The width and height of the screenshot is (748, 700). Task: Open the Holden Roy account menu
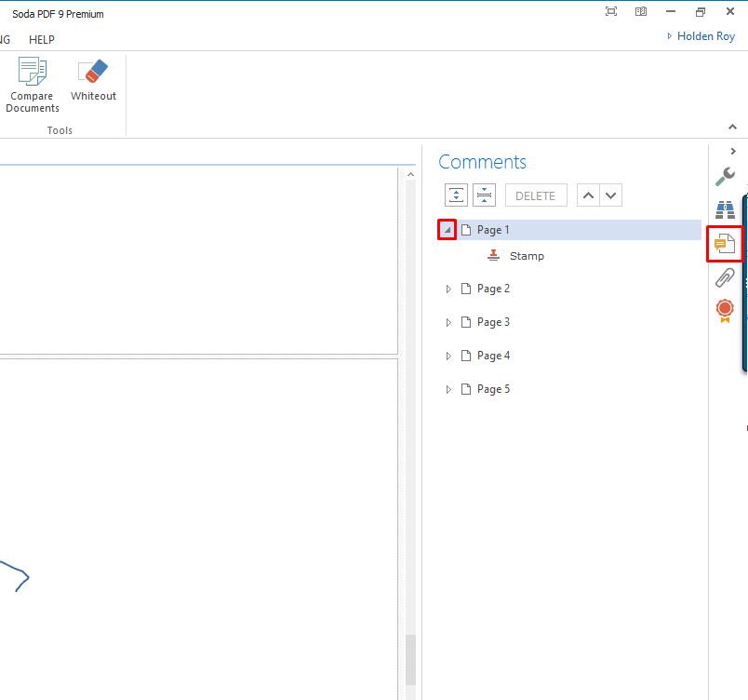[701, 36]
